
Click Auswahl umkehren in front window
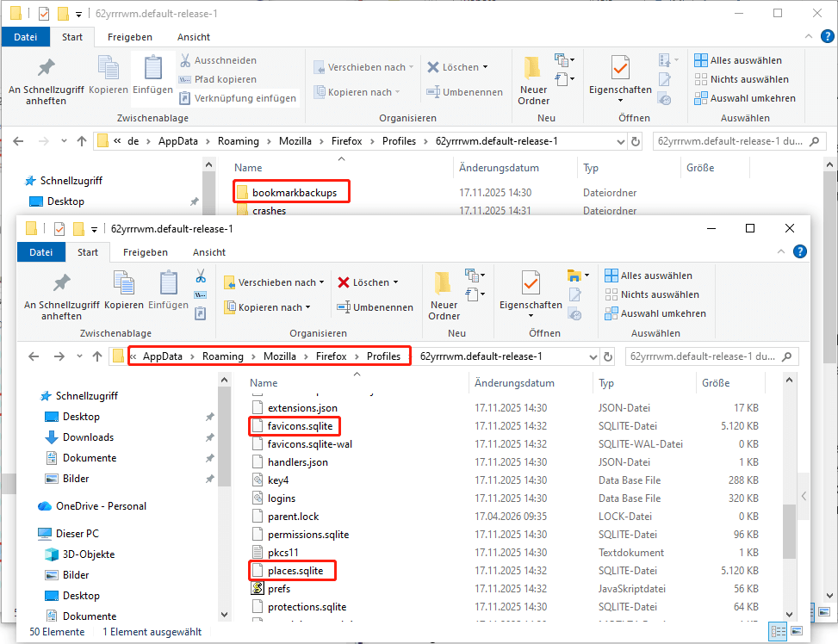(655, 313)
